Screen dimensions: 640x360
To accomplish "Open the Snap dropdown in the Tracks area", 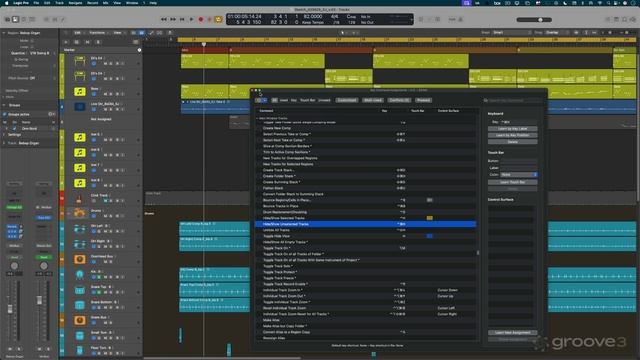I will [x=511, y=33].
